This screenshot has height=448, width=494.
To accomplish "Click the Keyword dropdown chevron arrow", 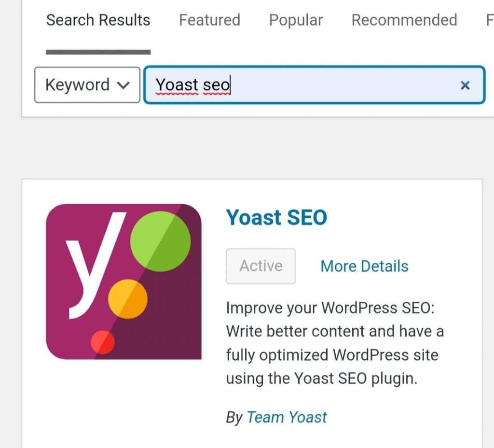I will (123, 85).
